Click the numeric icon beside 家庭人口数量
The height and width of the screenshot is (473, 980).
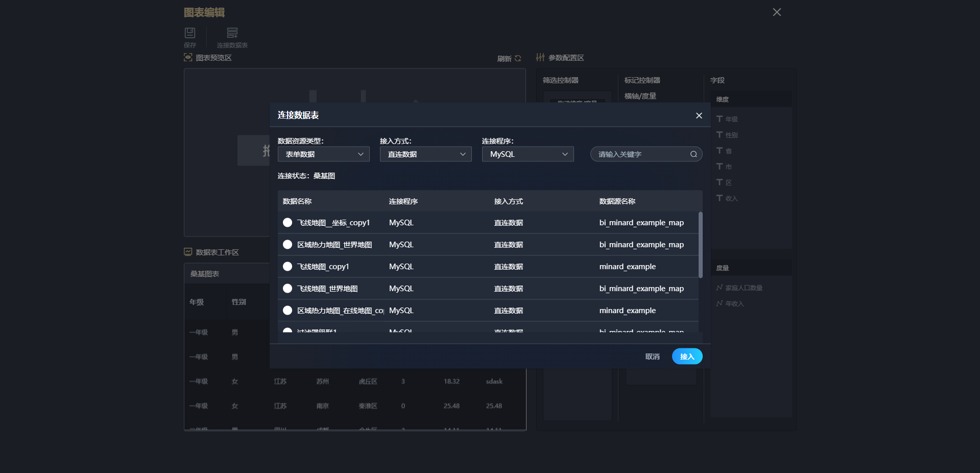[720, 288]
